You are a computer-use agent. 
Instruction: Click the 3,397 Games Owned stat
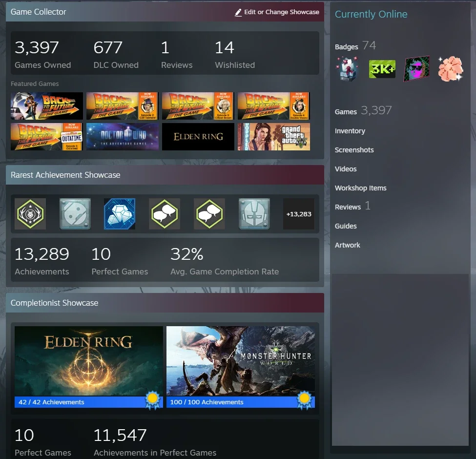pyautogui.click(x=42, y=54)
